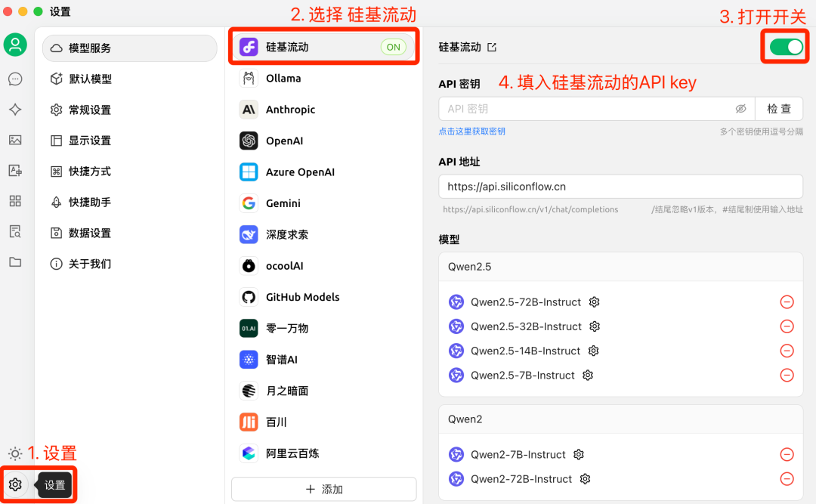Open 快捷助手 settings section
Screen dimensions: 816x504
pos(130,202)
